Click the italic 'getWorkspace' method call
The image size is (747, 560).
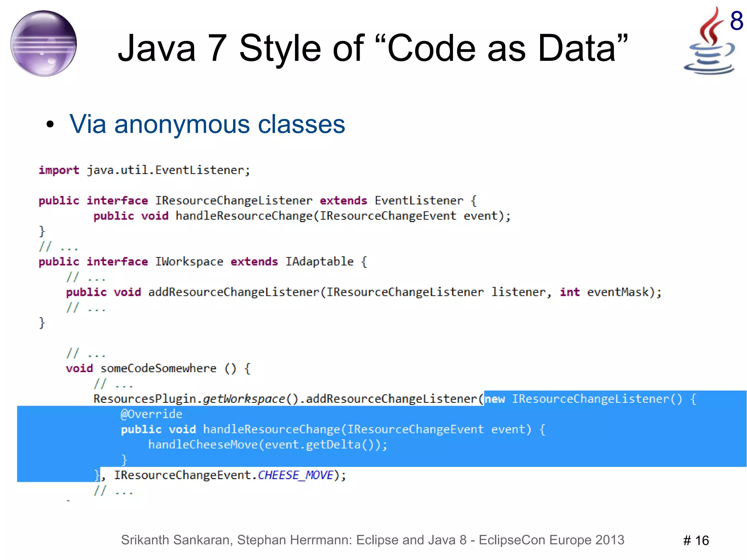tap(244, 399)
